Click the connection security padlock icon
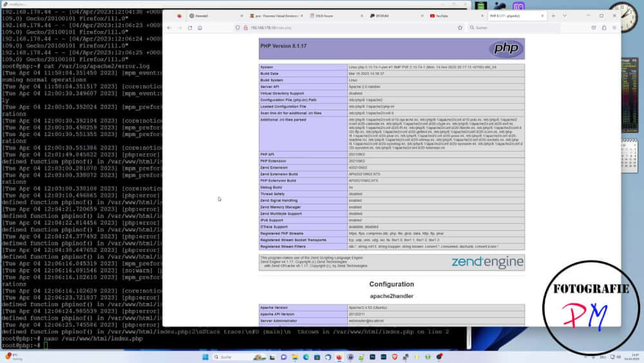 click(245, 28)
